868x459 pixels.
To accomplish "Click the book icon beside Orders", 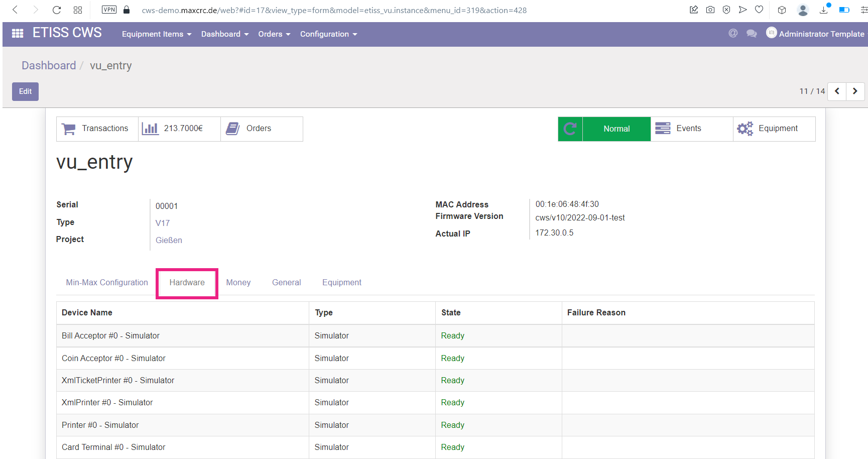I will [232, 129].
